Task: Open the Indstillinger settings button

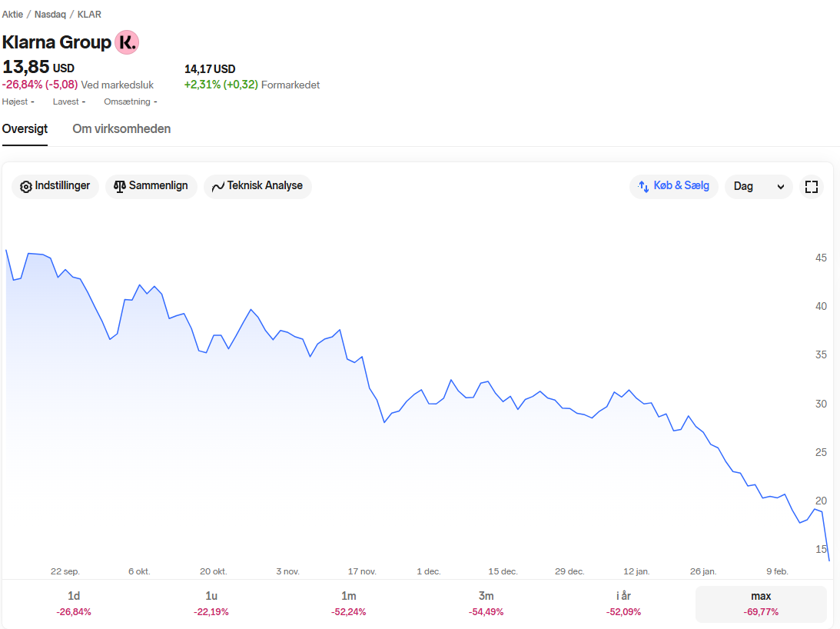Action: 55,187
